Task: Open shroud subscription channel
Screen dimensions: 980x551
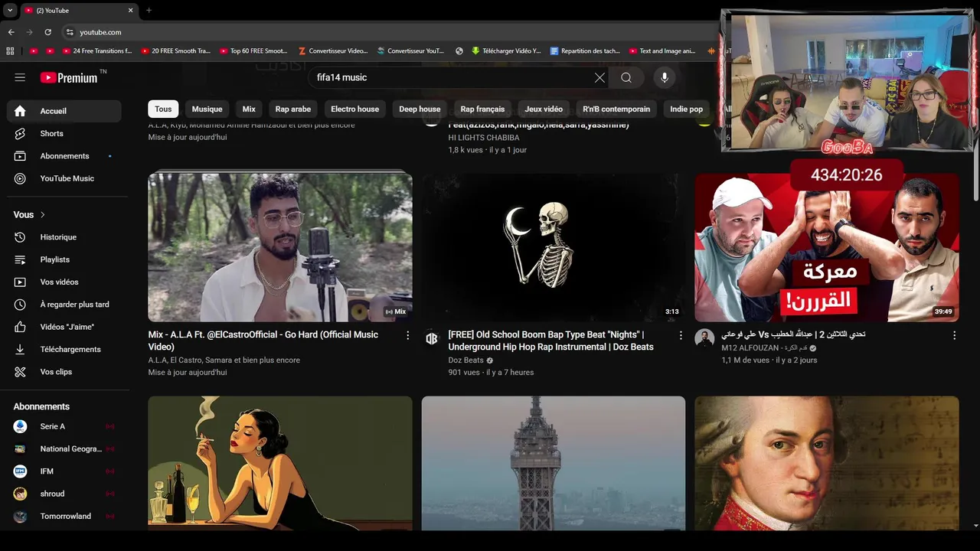Action: point(64,494)
